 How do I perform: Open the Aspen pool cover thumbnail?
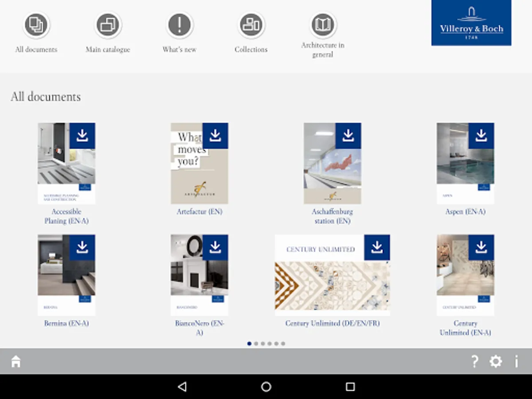465,163
